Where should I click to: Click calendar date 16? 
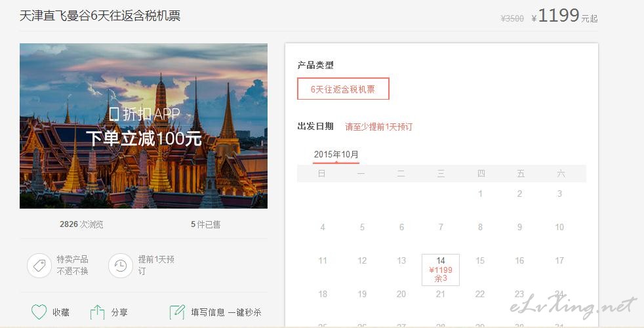click(x=519, y=260)
